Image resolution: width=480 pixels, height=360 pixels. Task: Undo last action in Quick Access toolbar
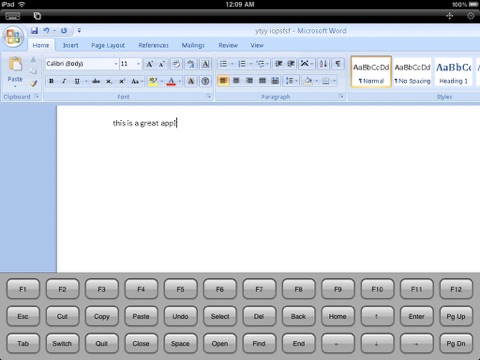coord(46,31)
